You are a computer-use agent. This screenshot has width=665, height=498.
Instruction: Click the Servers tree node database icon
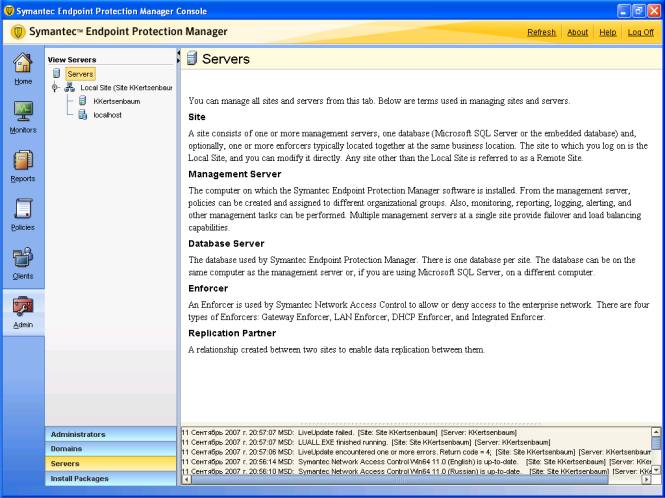point(56,73)
